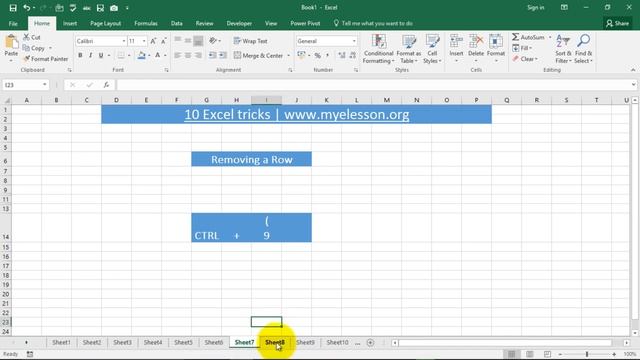Screen dimensions: 640x360
Task: Click Sign in
Action: click(x=536, y=8)
